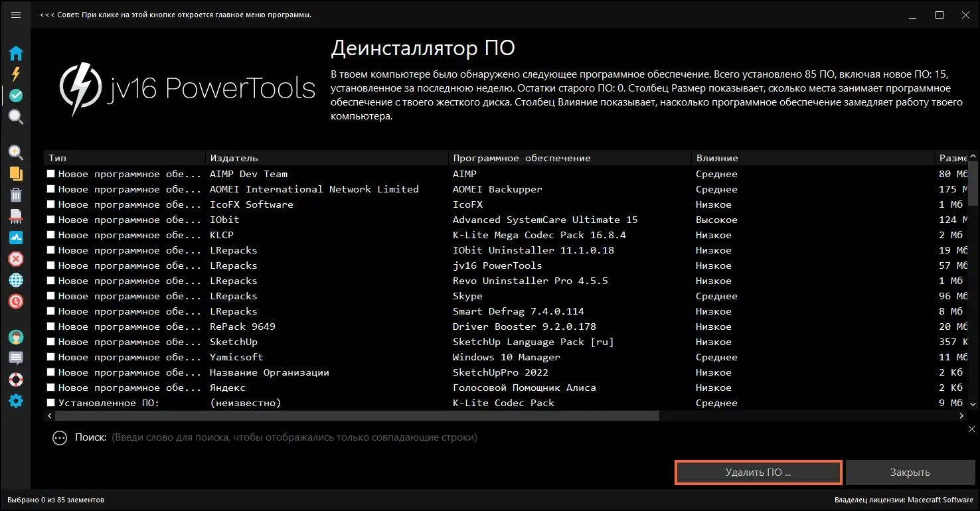Tick the jv16 PowerTools row checkbox

click(51, 265)
